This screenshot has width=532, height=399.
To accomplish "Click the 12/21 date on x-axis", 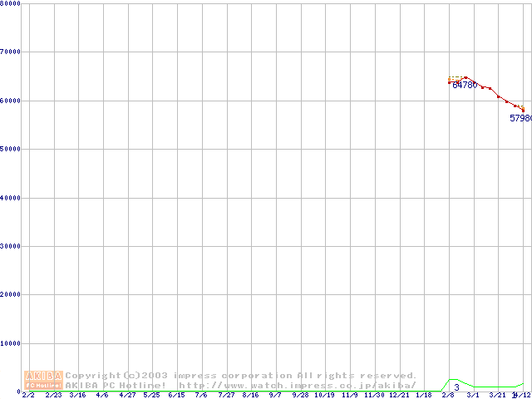I will [x=399, y=395].
